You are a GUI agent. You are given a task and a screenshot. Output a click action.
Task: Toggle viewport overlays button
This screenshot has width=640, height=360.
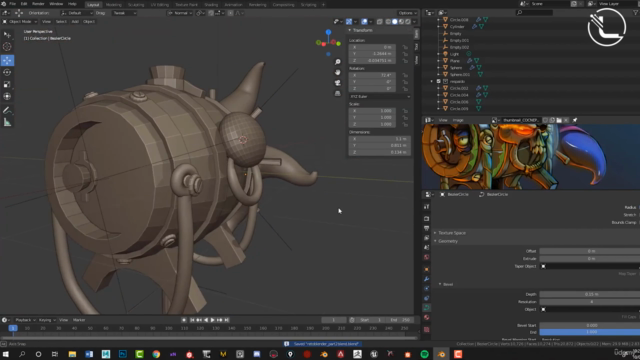click(x=364, y=22)
